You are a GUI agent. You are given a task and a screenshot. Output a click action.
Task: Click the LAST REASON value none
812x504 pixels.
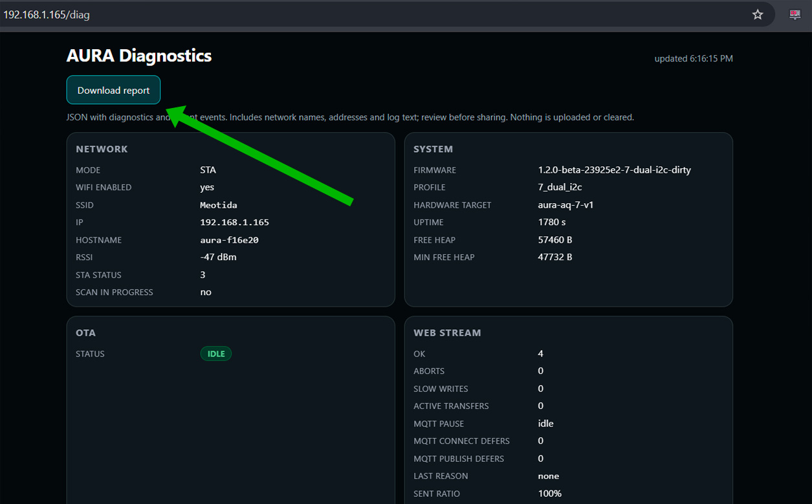coord(549,476)
